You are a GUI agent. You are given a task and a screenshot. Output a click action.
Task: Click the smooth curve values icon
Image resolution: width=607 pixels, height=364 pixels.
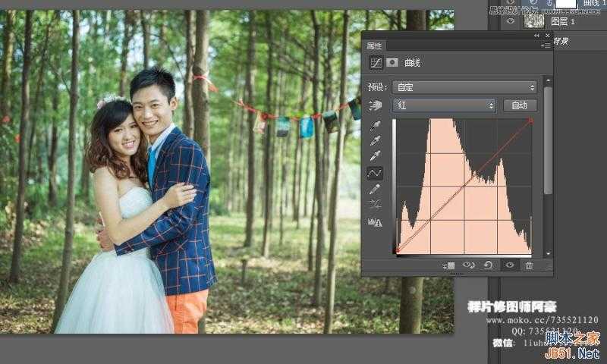click(375, 204)
